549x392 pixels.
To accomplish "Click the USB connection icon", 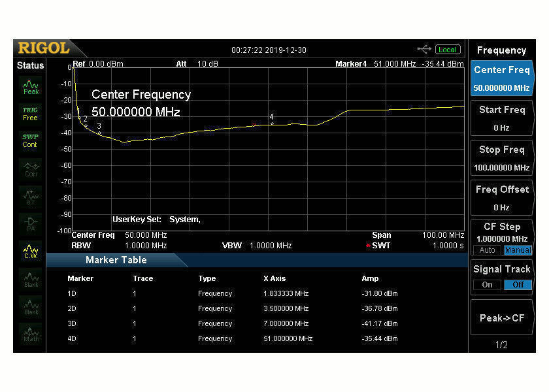I will 424,50.
